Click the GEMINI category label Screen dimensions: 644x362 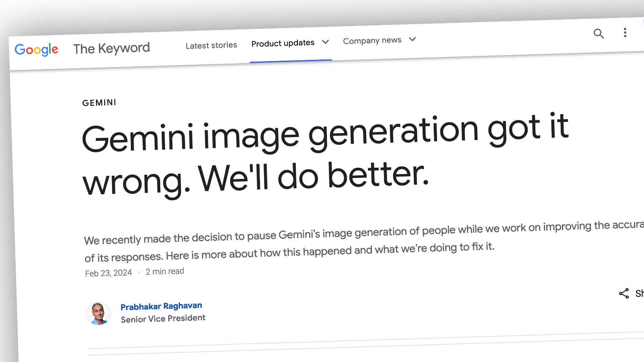(x=99, y=103)
